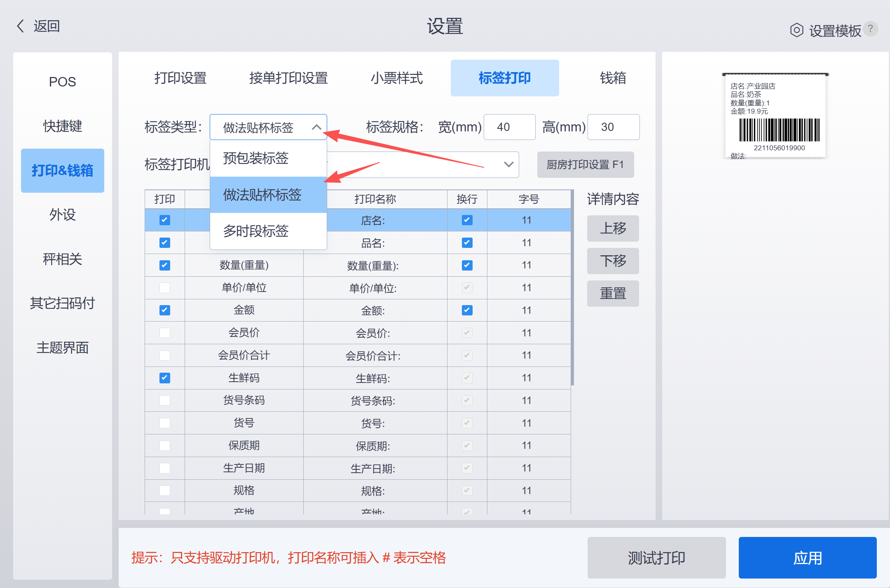Switch to 小票样式 tab
The image size is (890, 588).
(x=396, y=78)
